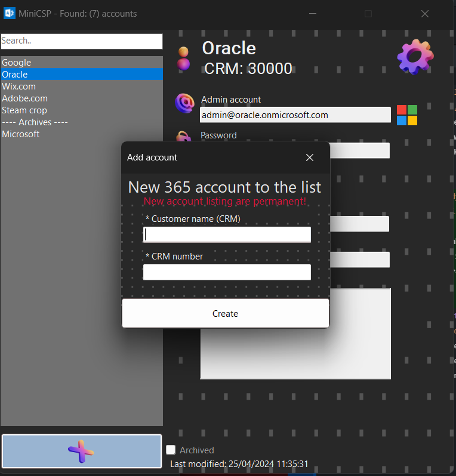Click the admin@oracle.onmicrosoft.com field
456x476 pixels.
tap(295, 115)
